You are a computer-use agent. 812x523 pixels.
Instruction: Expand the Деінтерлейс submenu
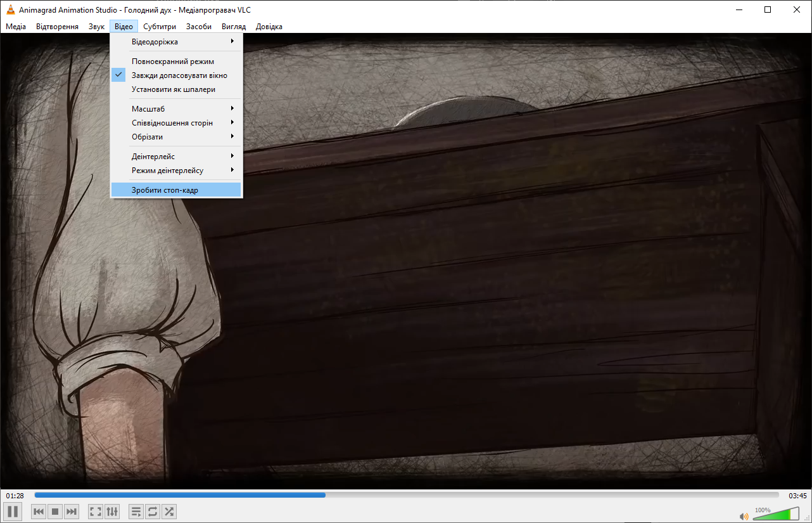coord(176,157)
